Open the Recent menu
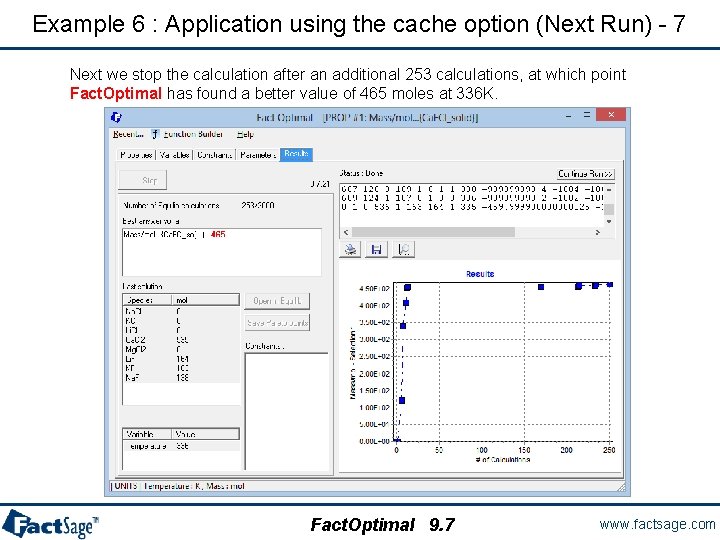The image size is (720, 540). 128,134
